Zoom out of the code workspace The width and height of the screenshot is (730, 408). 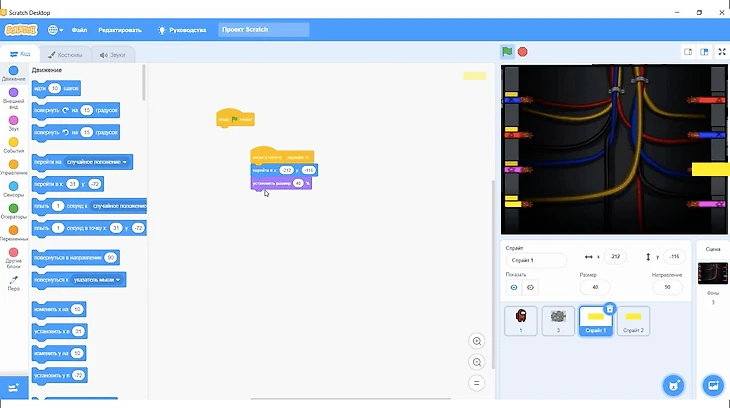477,362
